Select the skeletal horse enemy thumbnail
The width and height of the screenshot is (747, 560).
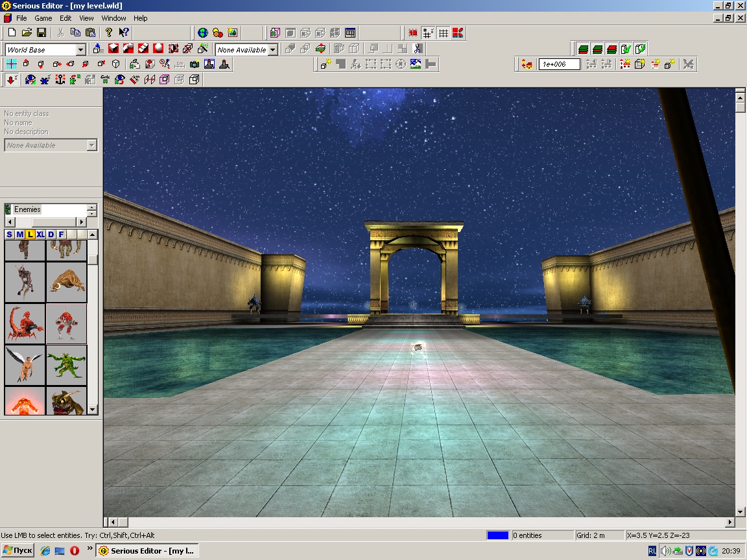click(x=25, y=283)
